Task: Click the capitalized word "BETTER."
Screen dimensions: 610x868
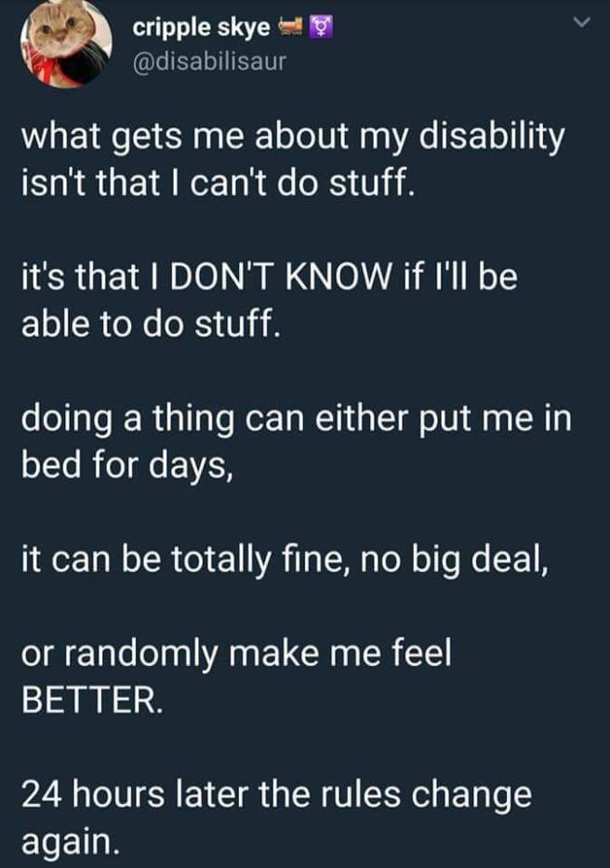Action: click(x=92, y=700)
